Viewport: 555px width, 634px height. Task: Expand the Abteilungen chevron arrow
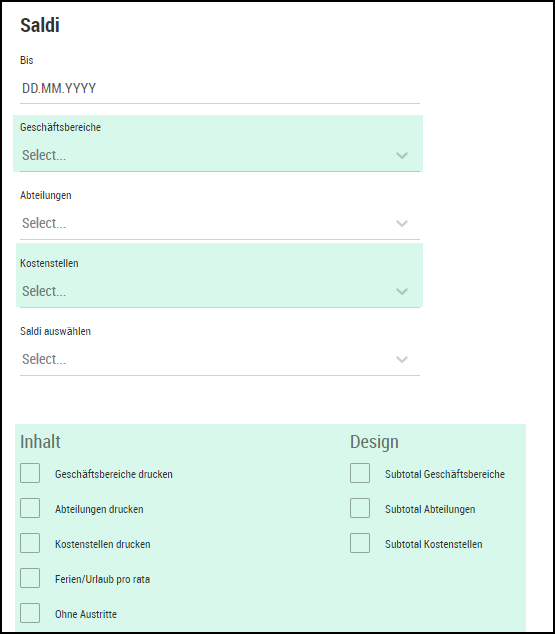point(402,223)
